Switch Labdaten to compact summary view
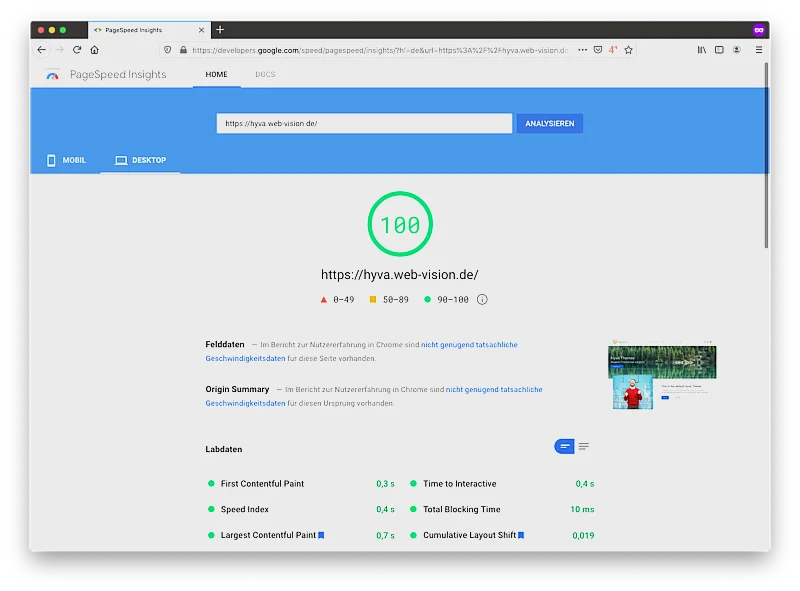The image size is (800, 591). (x=565, y=446)
